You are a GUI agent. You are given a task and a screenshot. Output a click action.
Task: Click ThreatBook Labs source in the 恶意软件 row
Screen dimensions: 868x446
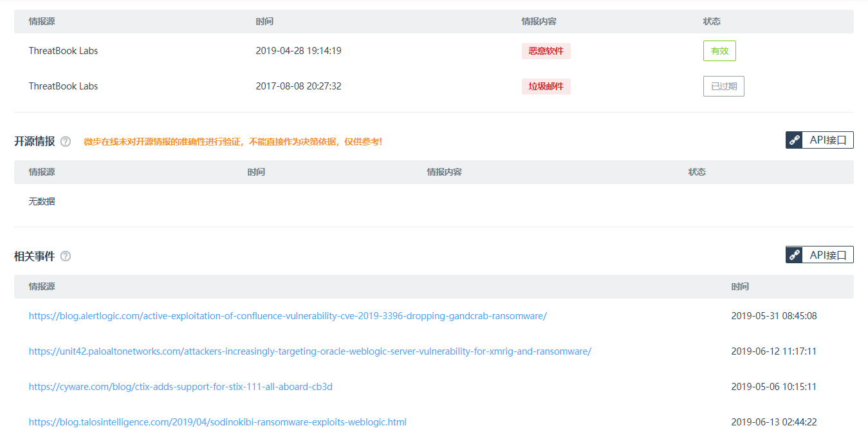pos(63,51)
